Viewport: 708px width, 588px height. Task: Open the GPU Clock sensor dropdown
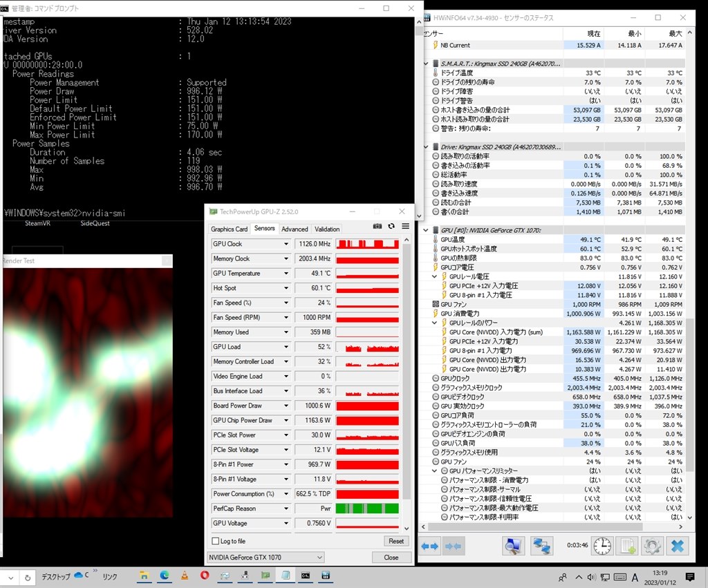coord(286,244)
